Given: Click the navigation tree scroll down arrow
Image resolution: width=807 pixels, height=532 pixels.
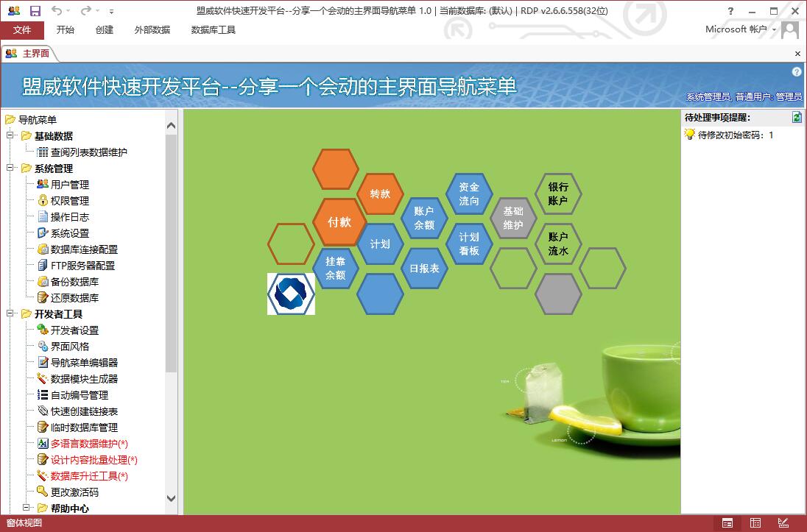Looking at the screenshot, I should [172, 498].
